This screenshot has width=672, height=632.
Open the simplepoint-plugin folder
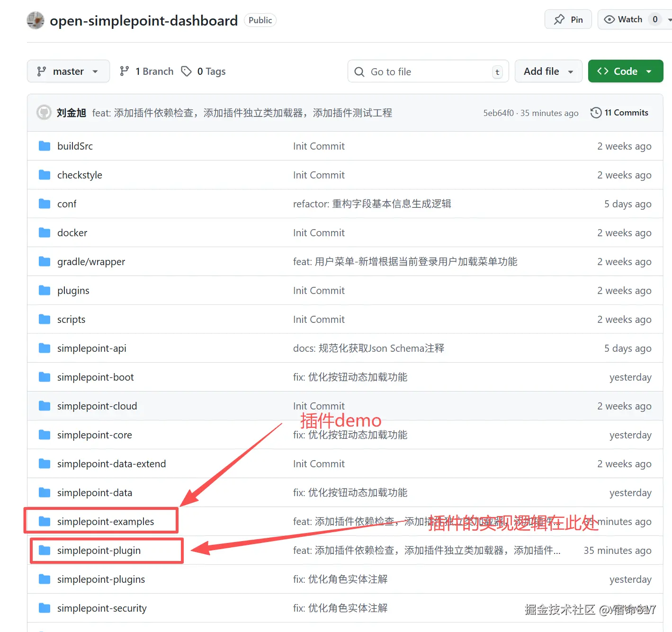(99, 550)
